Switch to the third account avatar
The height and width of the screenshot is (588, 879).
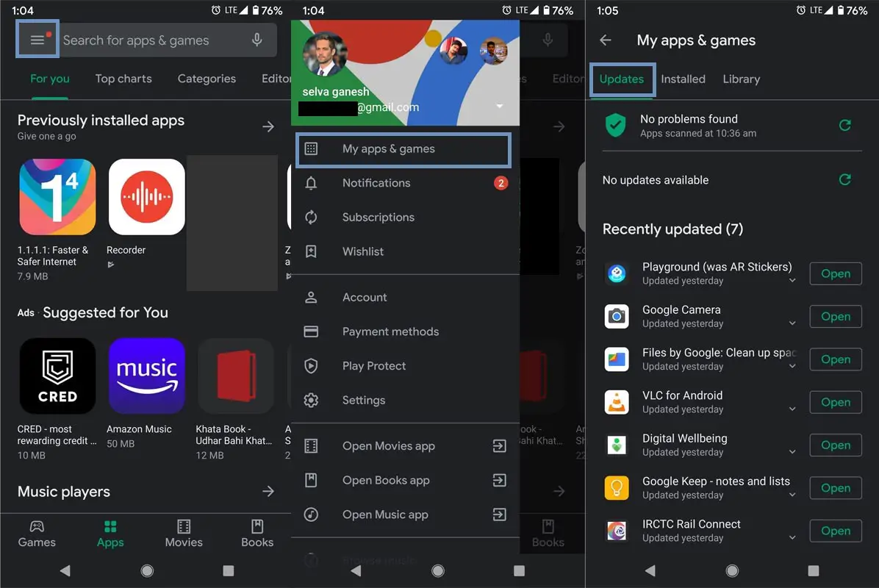click(x=493, y=51)
